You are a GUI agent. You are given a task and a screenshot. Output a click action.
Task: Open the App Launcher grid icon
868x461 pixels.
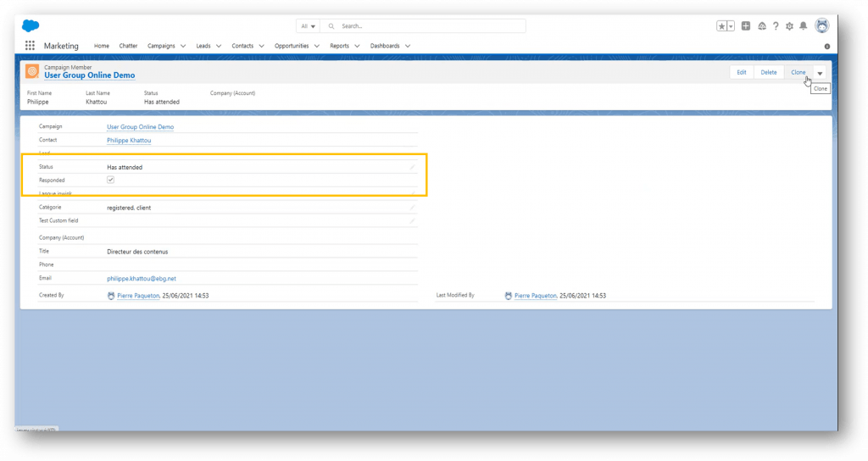pyautogui.click(x=31, y=46)
